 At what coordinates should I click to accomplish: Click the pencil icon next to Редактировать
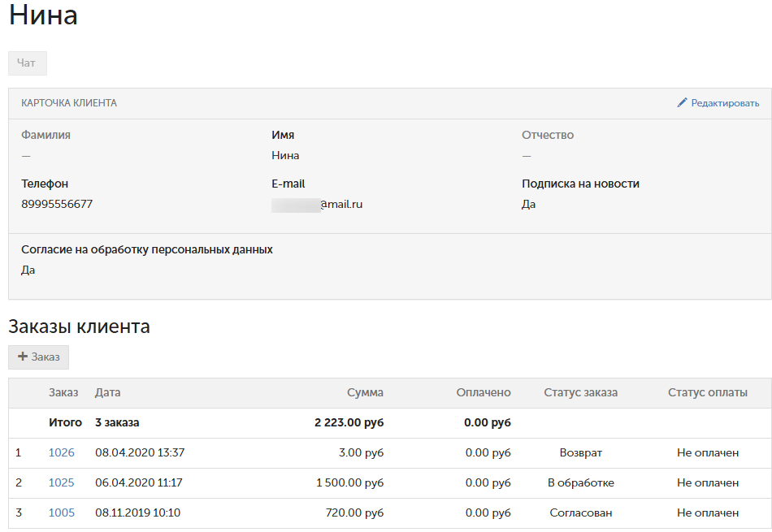click(x=682, y=103)
